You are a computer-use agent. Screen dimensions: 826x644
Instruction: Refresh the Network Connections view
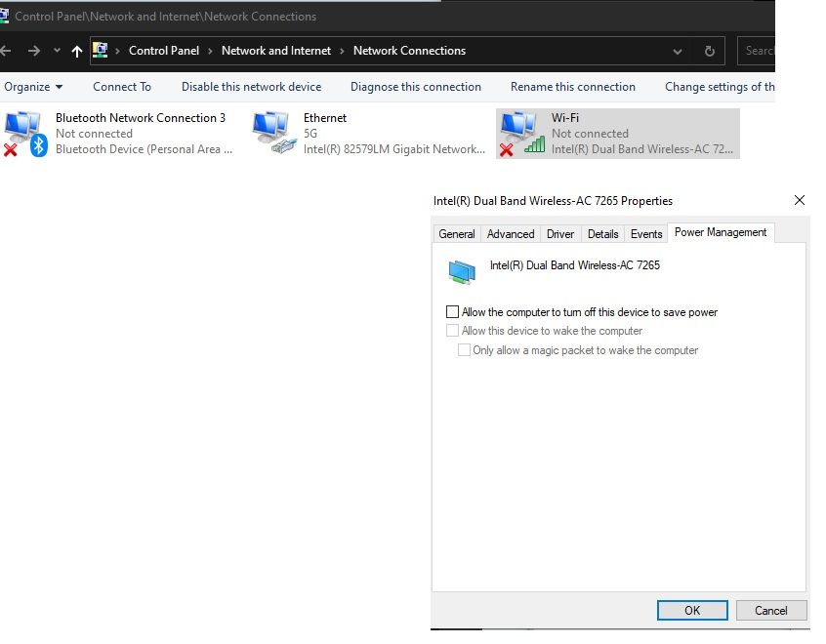tap(710, 51)
